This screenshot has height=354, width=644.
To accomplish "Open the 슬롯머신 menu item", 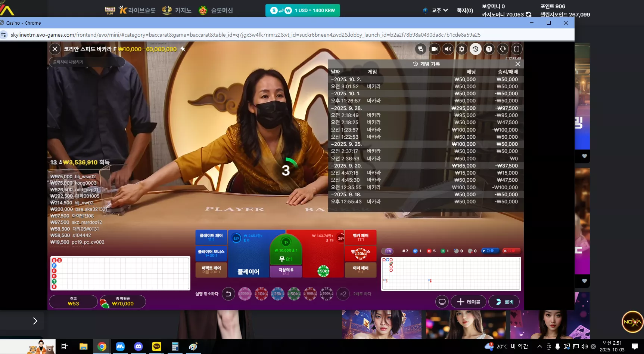I will [x=216, y=10].
